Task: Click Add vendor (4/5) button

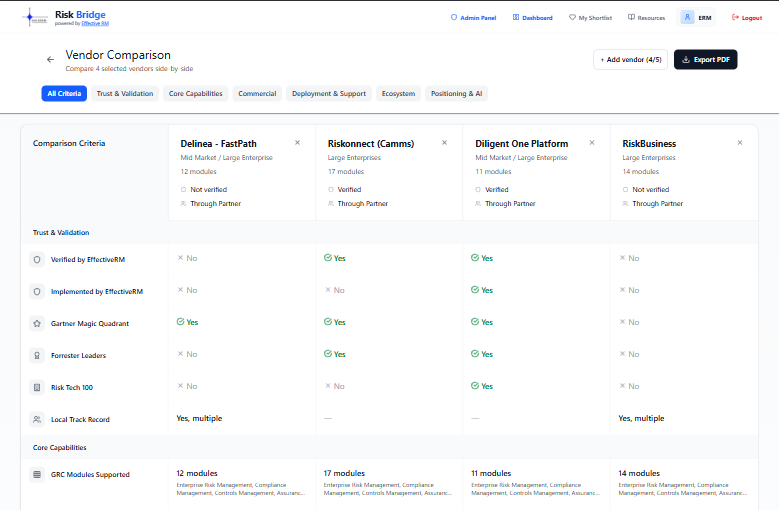Action: [x=630, y=60]
